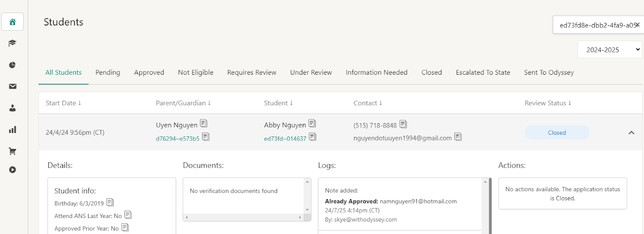644x234 pixels.
Task: Open parent ID link d76294···e573b5
Action: (178, 139)
